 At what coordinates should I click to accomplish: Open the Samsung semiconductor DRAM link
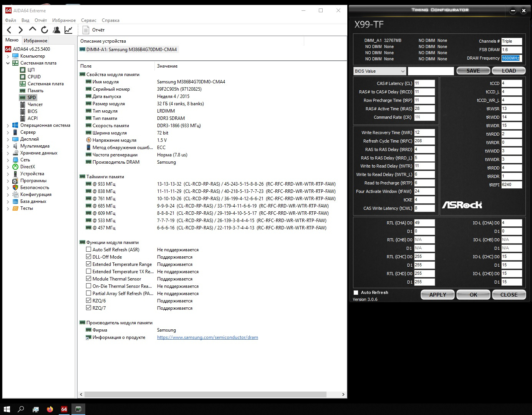pos(207,337)
